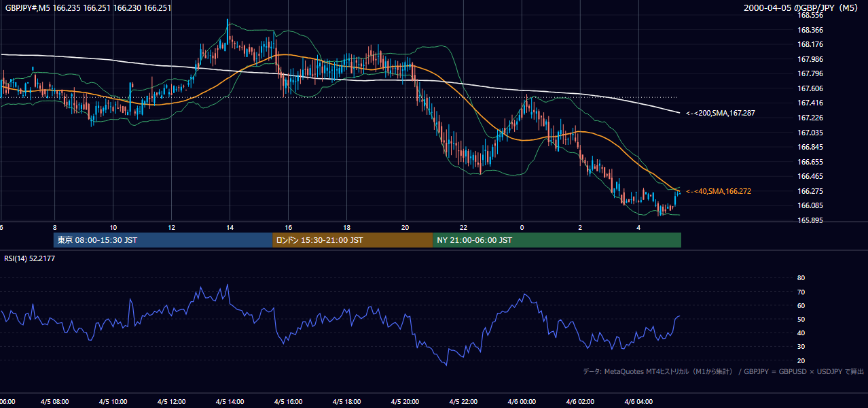This screenshot has height=408, width=868.
Task: Click the London 15:30-21:00 JST session bar
Action: pos(352,240)
